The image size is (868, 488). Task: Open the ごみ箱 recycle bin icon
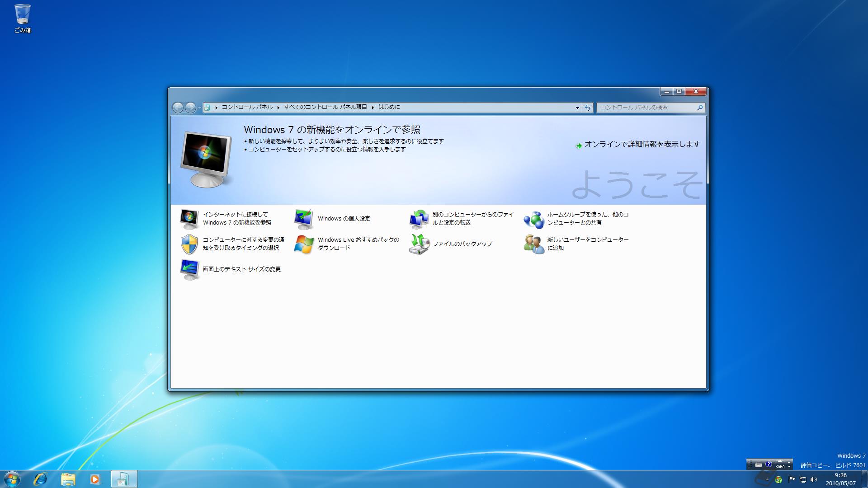[22, 19]
